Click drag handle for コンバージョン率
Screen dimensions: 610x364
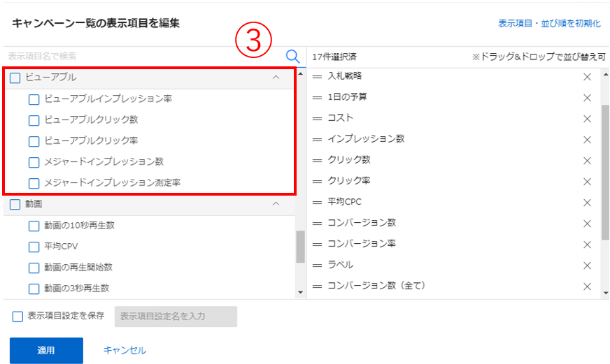(x=317, y=245)
